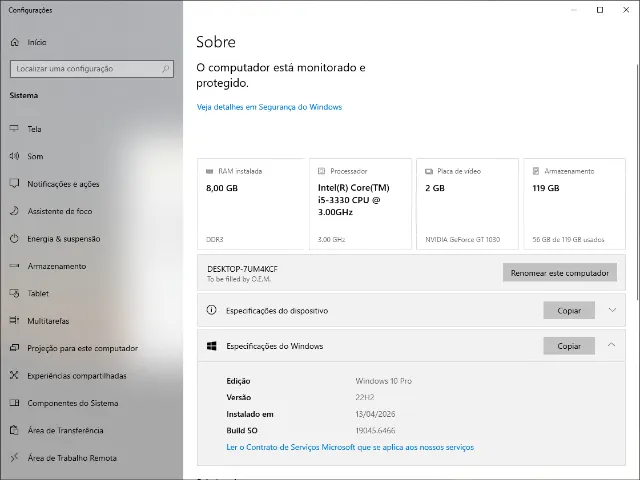Click Renomear este computador button
640x480 pixels.
pyautogui.click(x=560, y=273)
